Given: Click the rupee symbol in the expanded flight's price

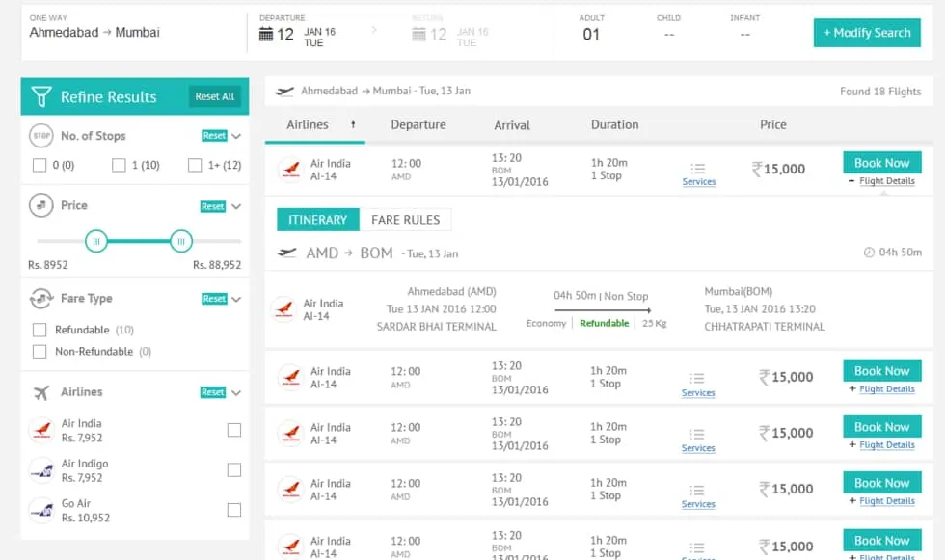Looking at the screenshot, I should coord(757,170).
